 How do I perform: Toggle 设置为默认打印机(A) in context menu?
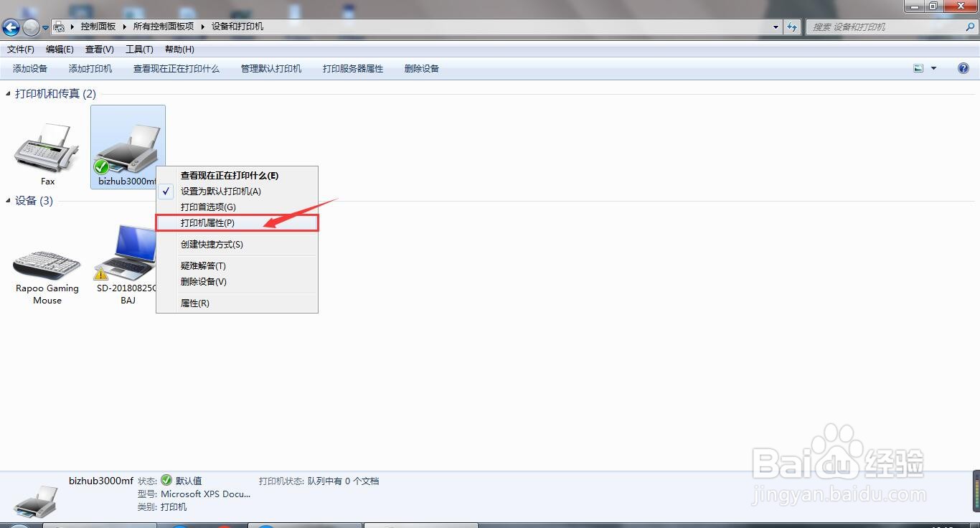(237, 192)
